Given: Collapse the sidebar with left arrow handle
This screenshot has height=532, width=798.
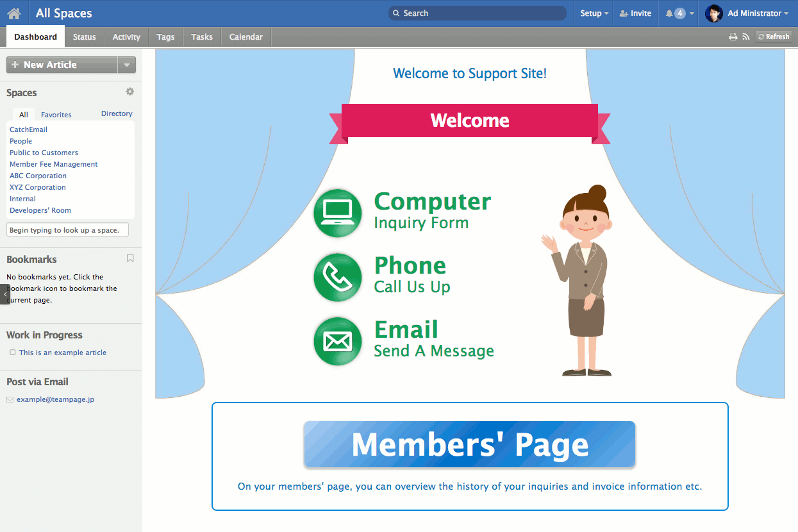Looking at the screenshot, I should pyautogui.click(x=5, y=294).
